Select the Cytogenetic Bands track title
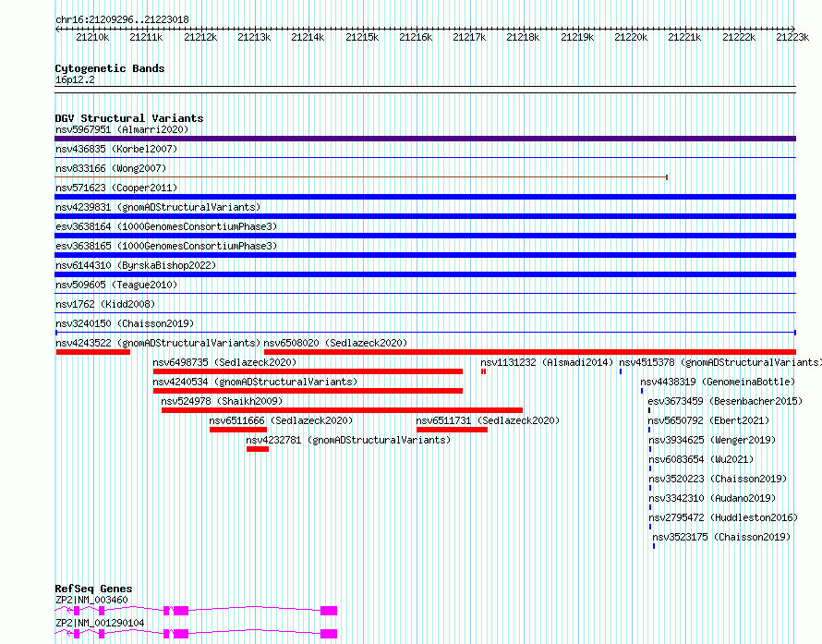Image resolution: width=822 pixels, height=644 pixels. (110, 68)
